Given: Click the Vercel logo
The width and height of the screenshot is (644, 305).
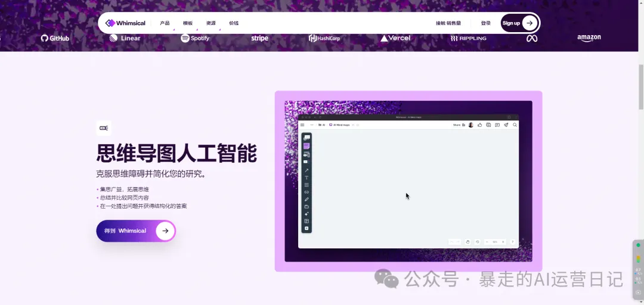Looking at the screenshot, I should click(395, 38).
